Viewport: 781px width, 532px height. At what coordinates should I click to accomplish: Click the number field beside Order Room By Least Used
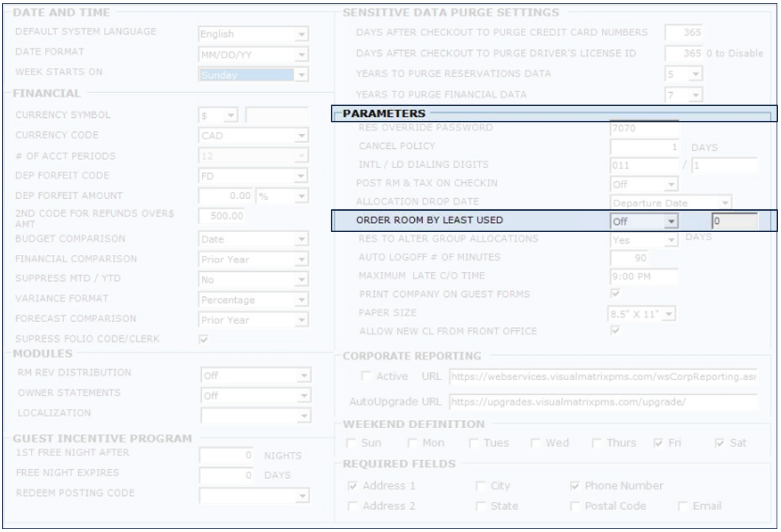click(x=733, y=221)
